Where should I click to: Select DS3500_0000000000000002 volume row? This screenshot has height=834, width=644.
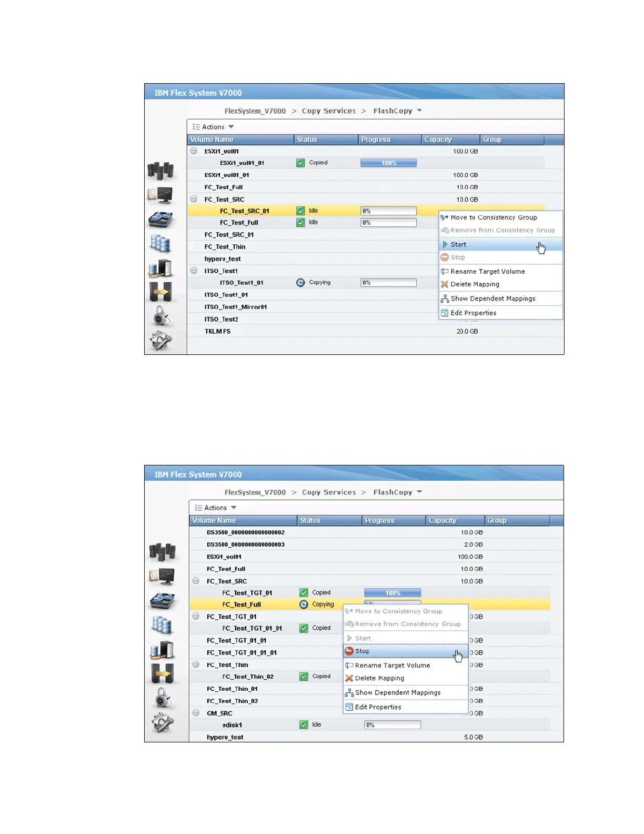click(x=370, y=532)
